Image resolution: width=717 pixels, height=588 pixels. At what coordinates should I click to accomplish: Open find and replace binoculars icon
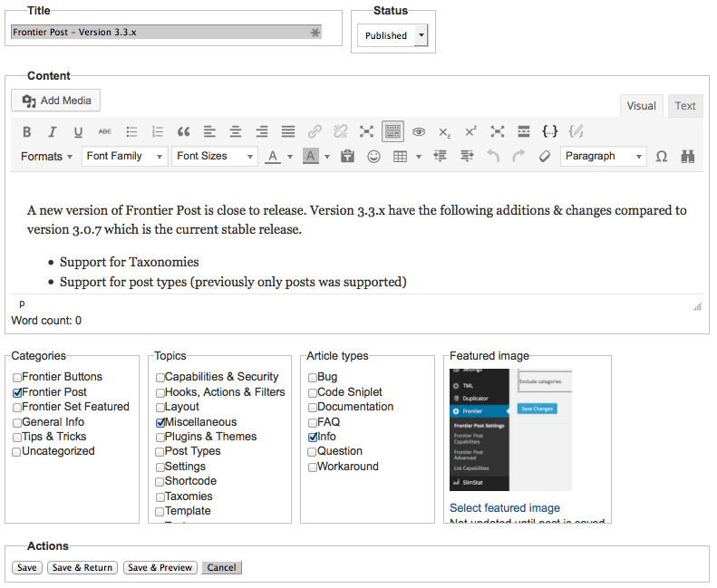pos(688,156)
